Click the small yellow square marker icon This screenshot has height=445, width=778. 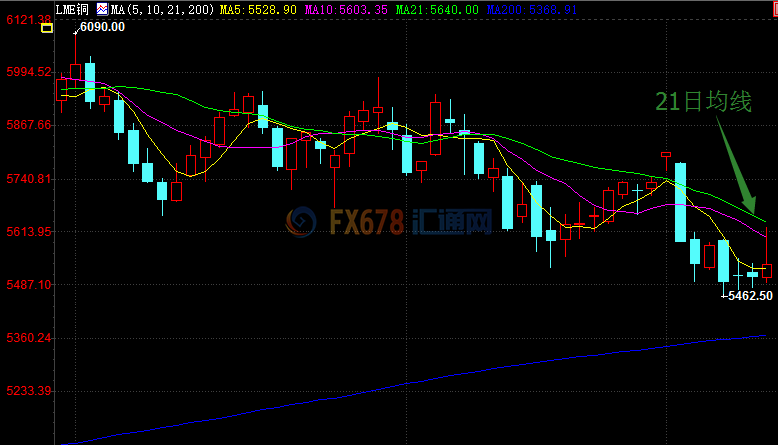46,29
